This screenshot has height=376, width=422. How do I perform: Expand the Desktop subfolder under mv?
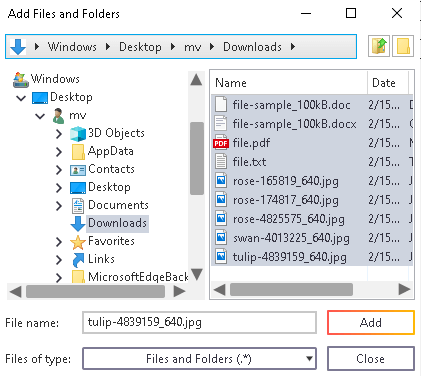click(59, 188)
